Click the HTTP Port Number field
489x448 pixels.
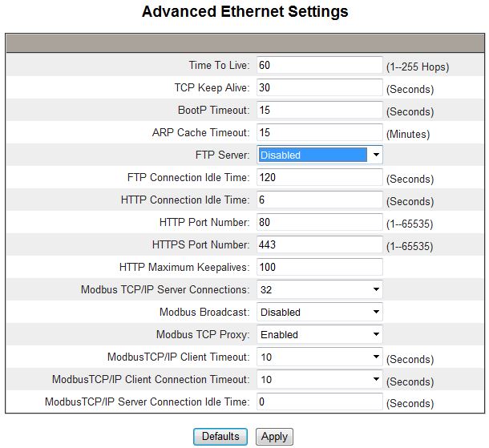[x=319, y=222]
